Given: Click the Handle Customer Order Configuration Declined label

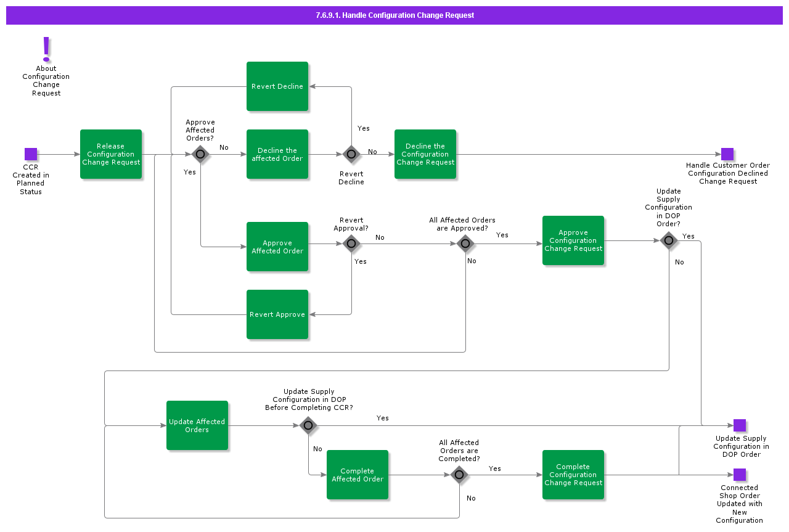Looking at the screenshot, I should pyautogui.click(x=728, y=173).
